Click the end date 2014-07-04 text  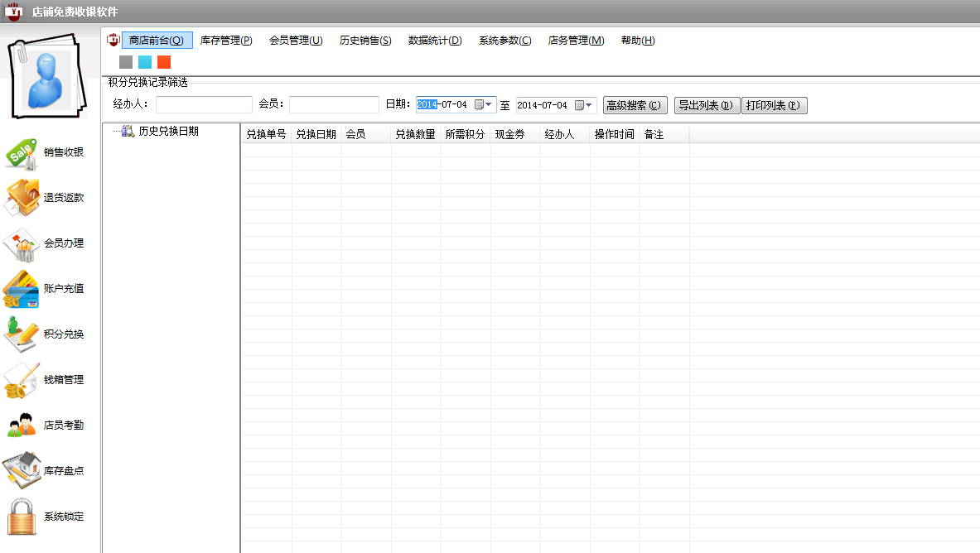tap(542, 105)
